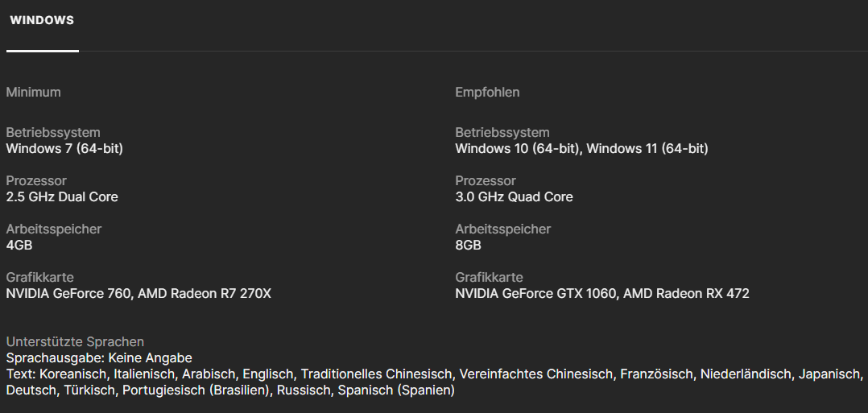
Task: Click Spanisch (Spanien) in the language list
Action: coord(396,390)
